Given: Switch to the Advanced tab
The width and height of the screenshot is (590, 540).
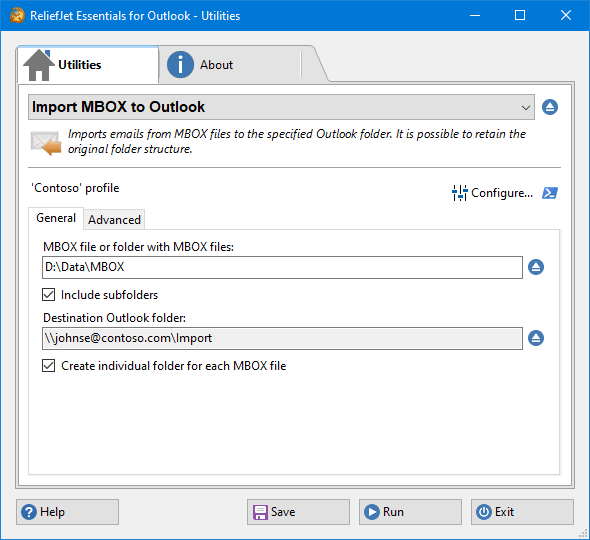Looking at the screenshot, I should click(114, 220).
